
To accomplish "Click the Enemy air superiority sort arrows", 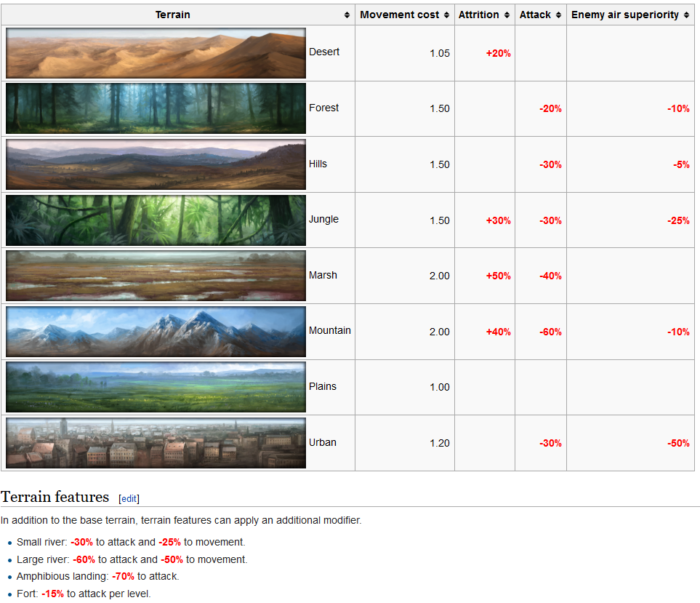I will [x=686, y=15].
